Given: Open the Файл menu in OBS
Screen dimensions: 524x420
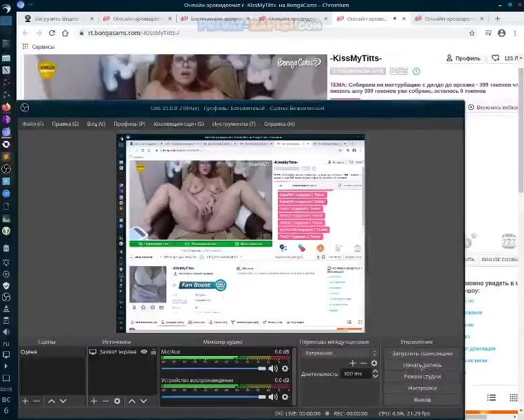Looking at the screenshot, I should tap(32, 124).
